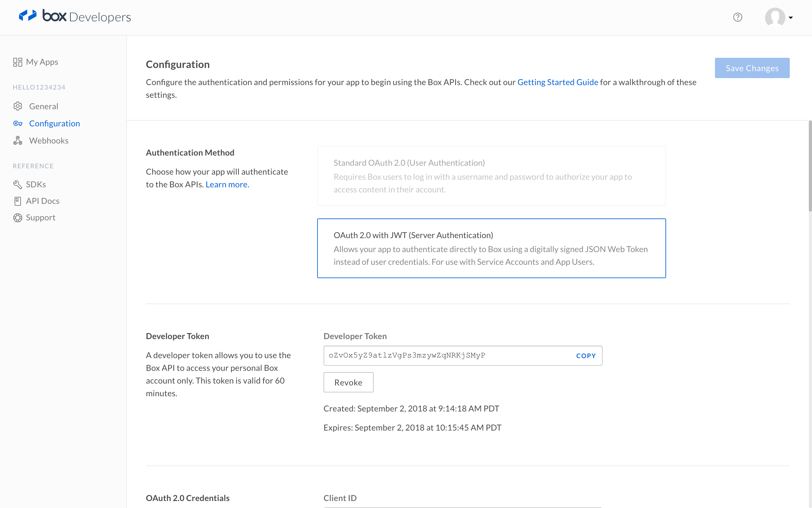Open the help question mark icon
812x508 pixels.
pyautogui.click(x=737, y=17)
